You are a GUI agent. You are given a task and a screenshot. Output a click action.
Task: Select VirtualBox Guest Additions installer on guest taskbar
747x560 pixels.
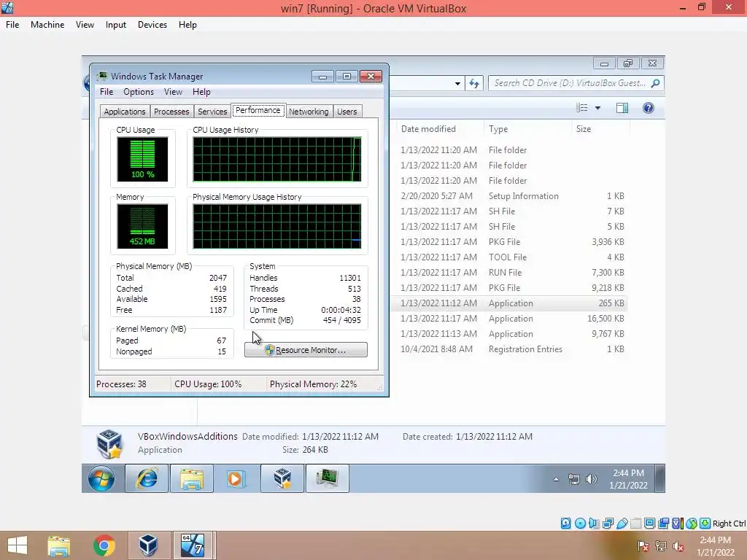[x=282, y=478]
